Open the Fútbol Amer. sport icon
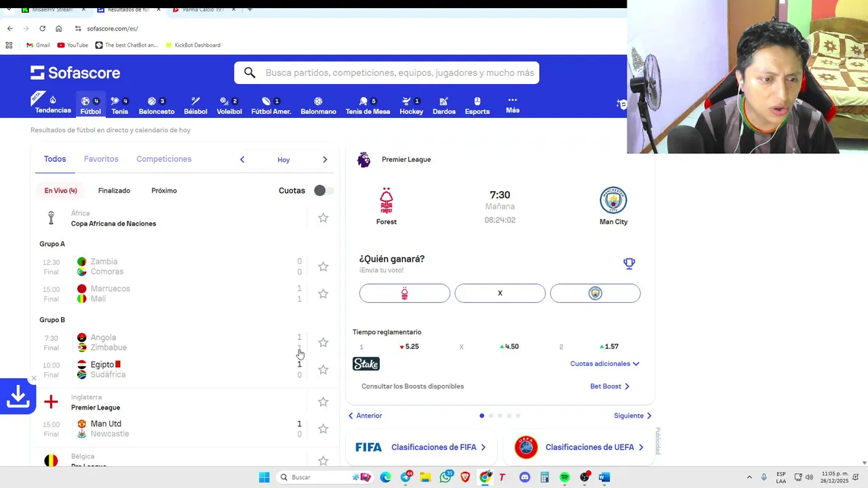 [271, 105]
